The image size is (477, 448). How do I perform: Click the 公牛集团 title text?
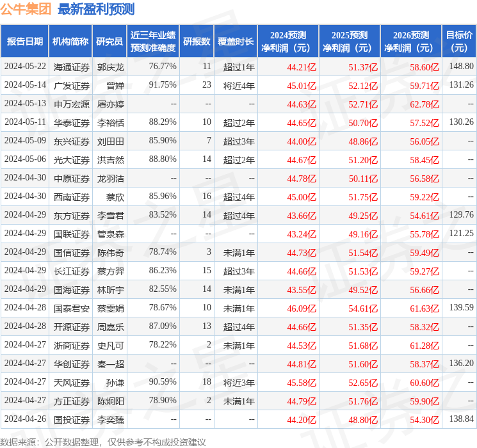click(x=26, y=9)
